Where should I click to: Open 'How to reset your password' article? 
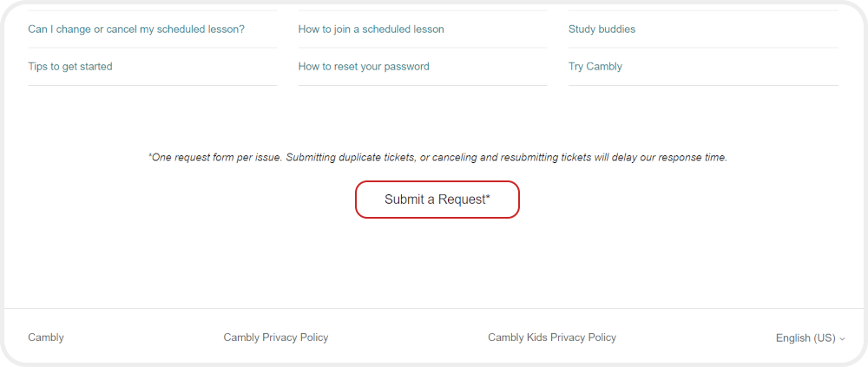click(x=364, y=67)
